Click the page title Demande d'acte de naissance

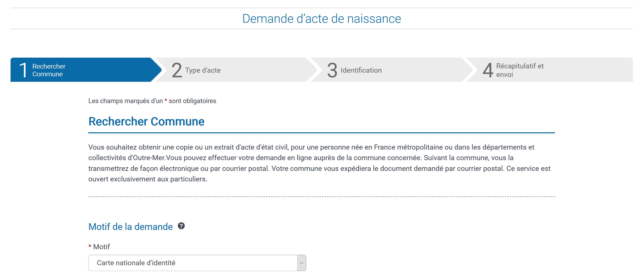(322, 19)
